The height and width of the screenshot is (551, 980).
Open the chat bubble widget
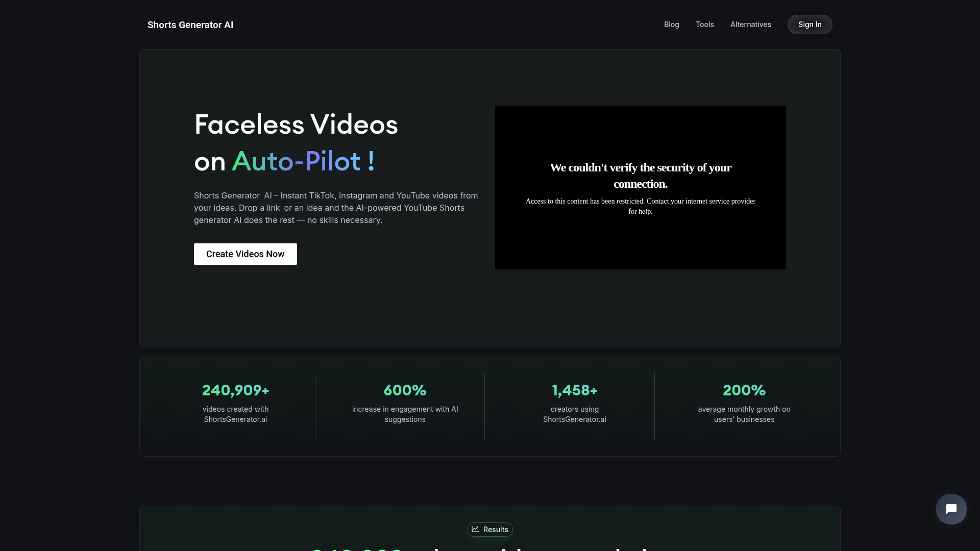click(951, 509)
